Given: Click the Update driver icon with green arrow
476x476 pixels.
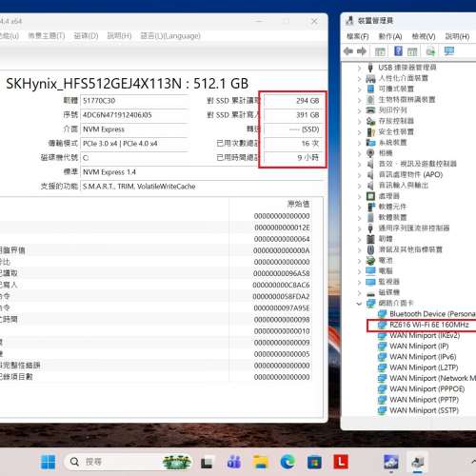Looking at the screenshot, I should (x=430, y=51).
